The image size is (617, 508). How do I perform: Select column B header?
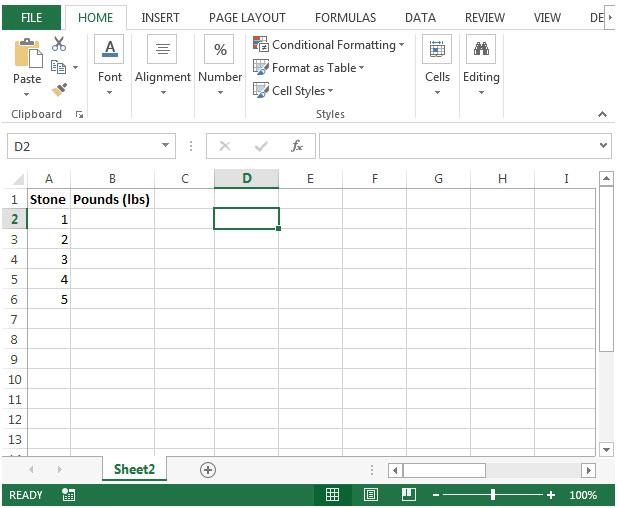[112, 179]
